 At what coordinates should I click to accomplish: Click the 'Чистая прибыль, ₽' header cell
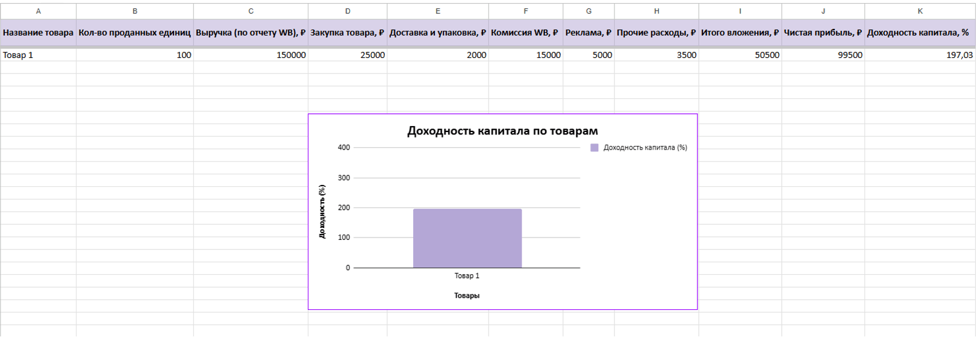823,33
